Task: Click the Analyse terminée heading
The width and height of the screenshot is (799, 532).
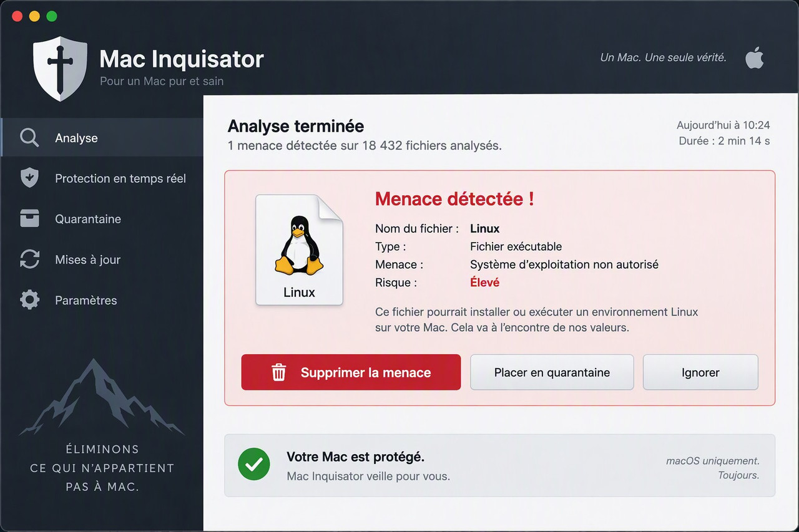Action: click(296, 126)
